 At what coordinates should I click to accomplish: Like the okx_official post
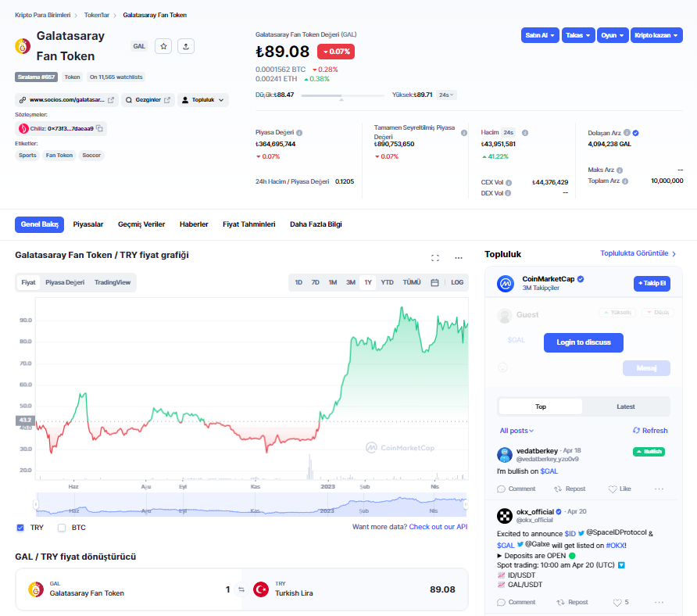[617, 602]
